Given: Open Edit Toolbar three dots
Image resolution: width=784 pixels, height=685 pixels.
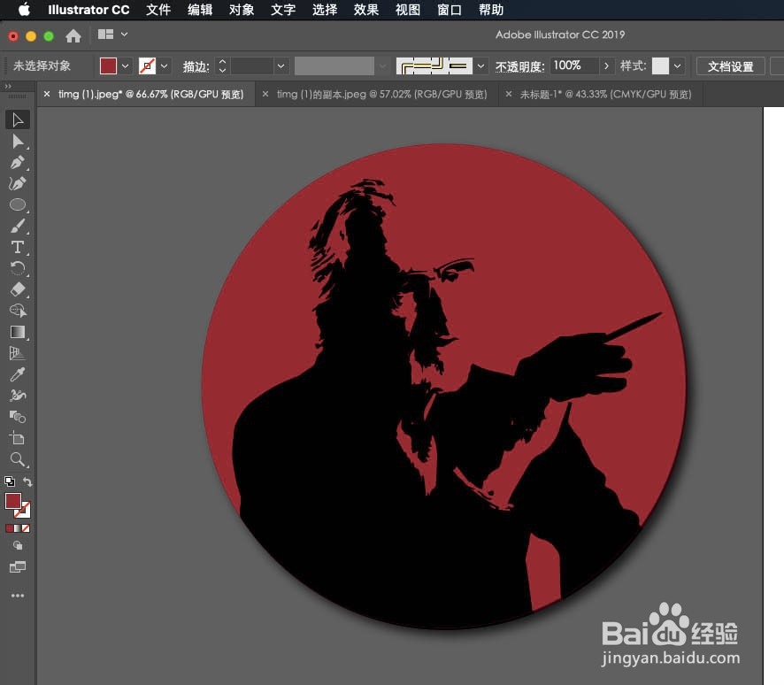Looking at the screenshot, I should (x=18, y=596).
